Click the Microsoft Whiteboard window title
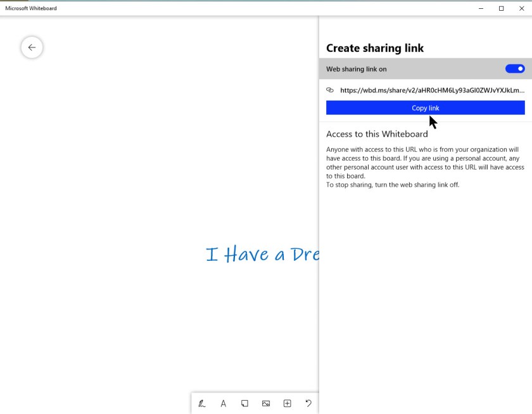The width and height of the screenshot is (532, 414). [31, 8]
